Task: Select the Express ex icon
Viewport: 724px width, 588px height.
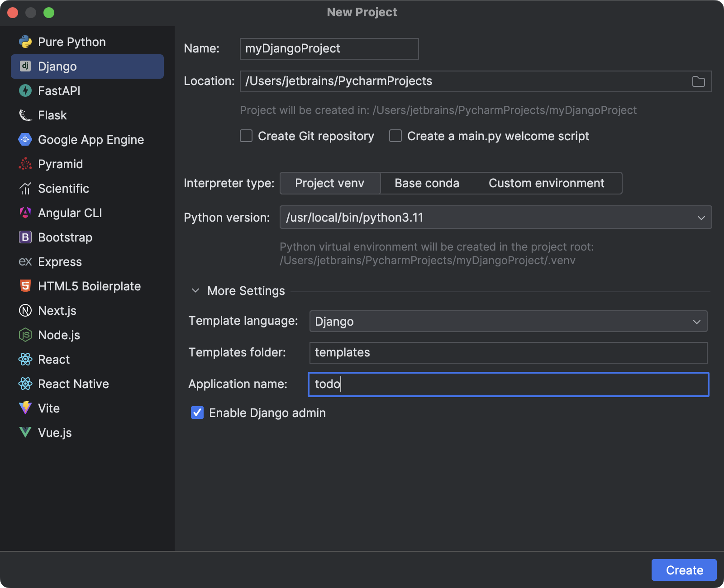Action: click(x=25, y=262)
